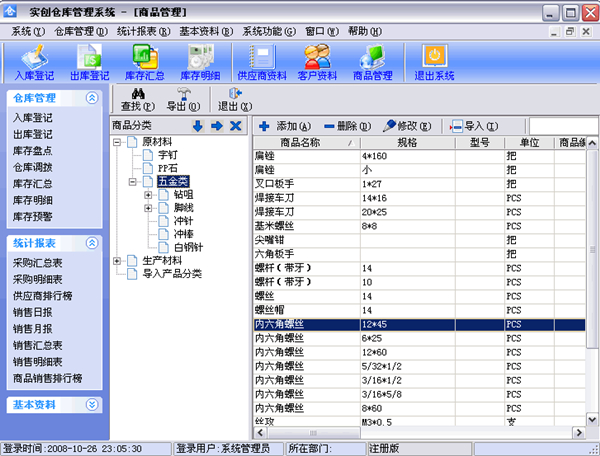Move category down with blue down arrow
600x456 pixels.
pos(198,126)
